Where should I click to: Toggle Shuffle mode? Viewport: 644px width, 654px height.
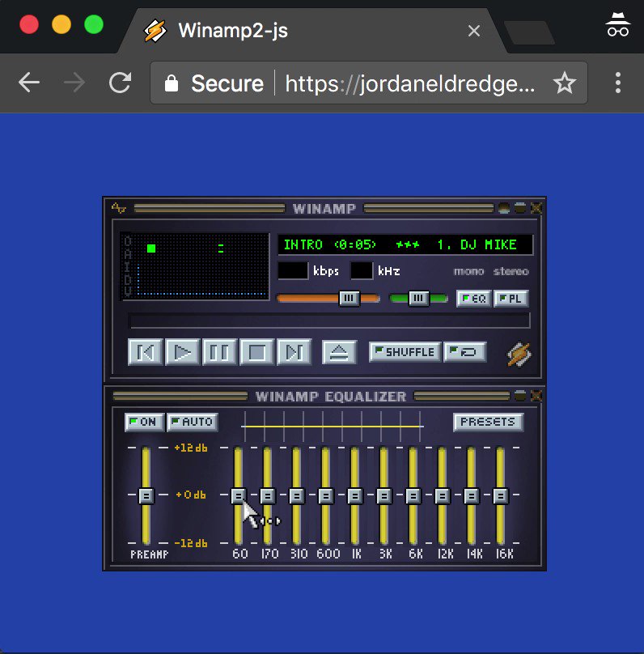(x=405, y=351)
